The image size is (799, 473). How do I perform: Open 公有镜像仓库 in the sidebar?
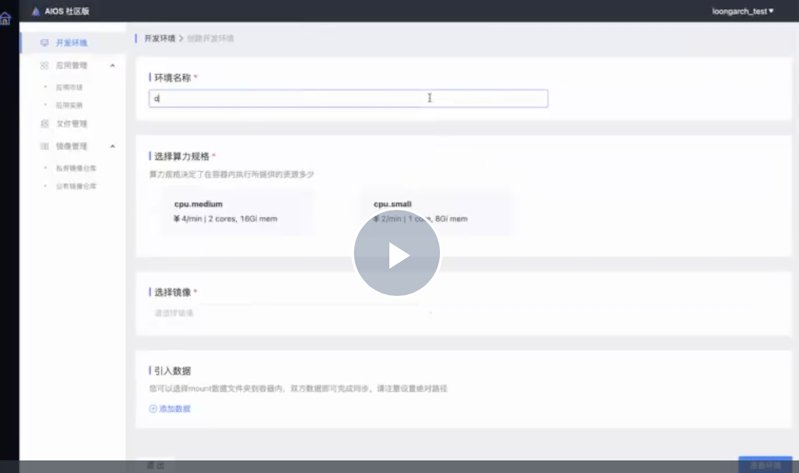tap(76, 186)
